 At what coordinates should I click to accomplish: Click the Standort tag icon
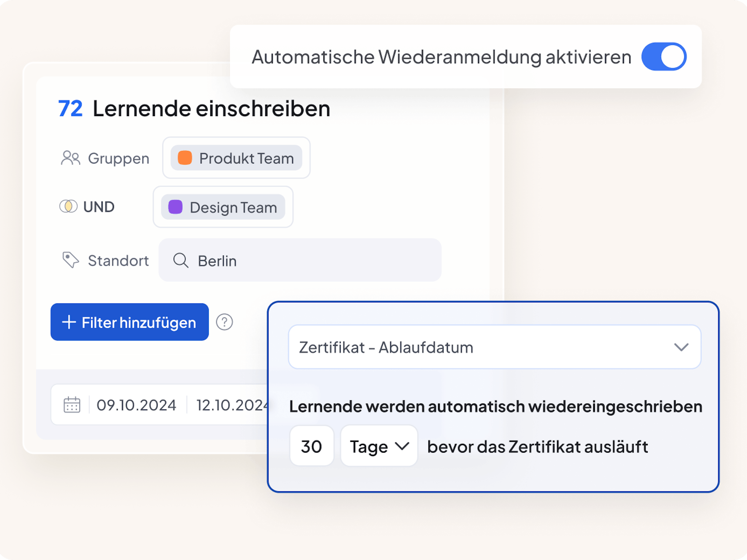(70, 260)
